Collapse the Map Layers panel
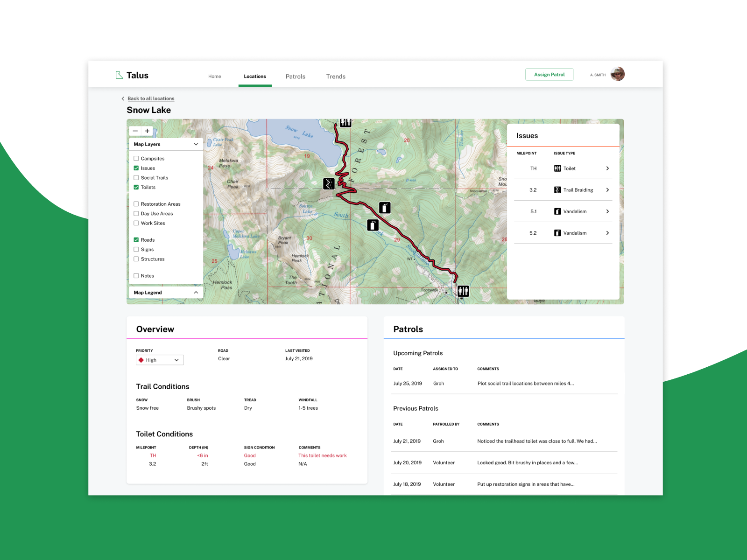 [x=196, y=144]
